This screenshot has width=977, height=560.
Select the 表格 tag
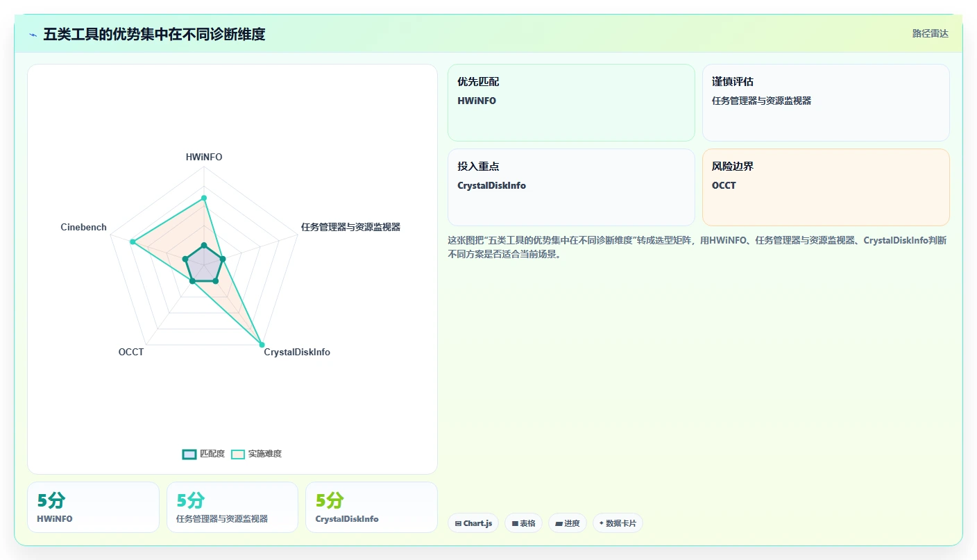tap(523, 523)
